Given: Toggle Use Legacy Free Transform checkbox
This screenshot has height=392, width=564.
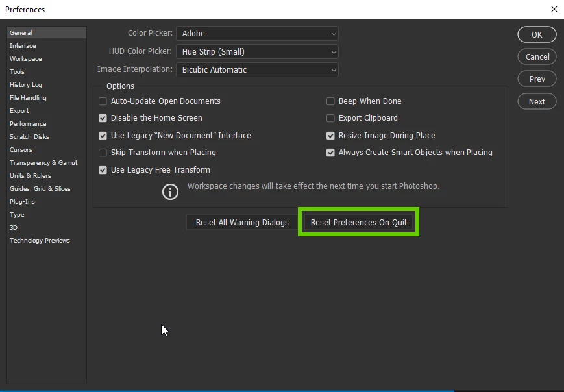Looking at the screenshot, I should [103, 170].
